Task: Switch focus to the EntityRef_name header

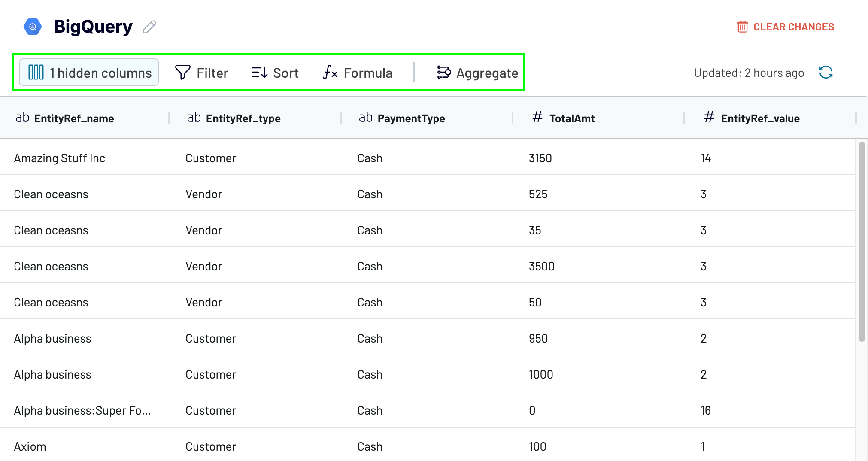Action: click(x=74, y=118)
